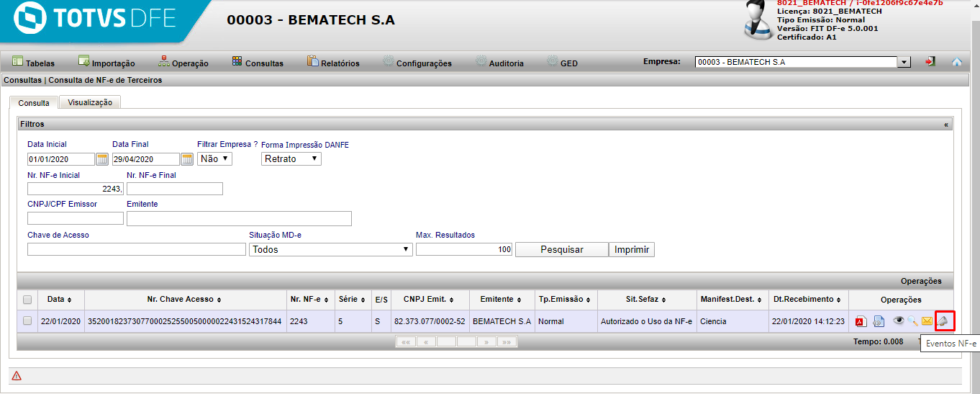Open calendar picker for Data Final
Image resolution: width=980 pixels, height=394 pixels.
187,159
